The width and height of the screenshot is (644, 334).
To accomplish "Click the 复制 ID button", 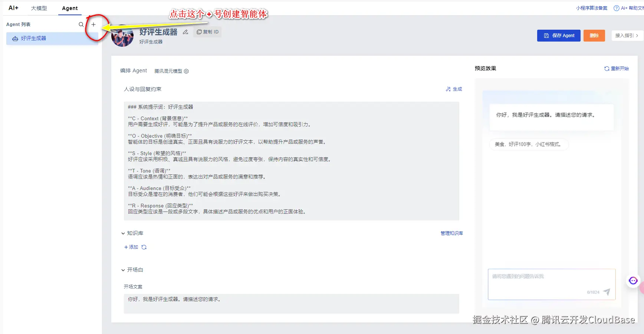I will pos(208,32).
